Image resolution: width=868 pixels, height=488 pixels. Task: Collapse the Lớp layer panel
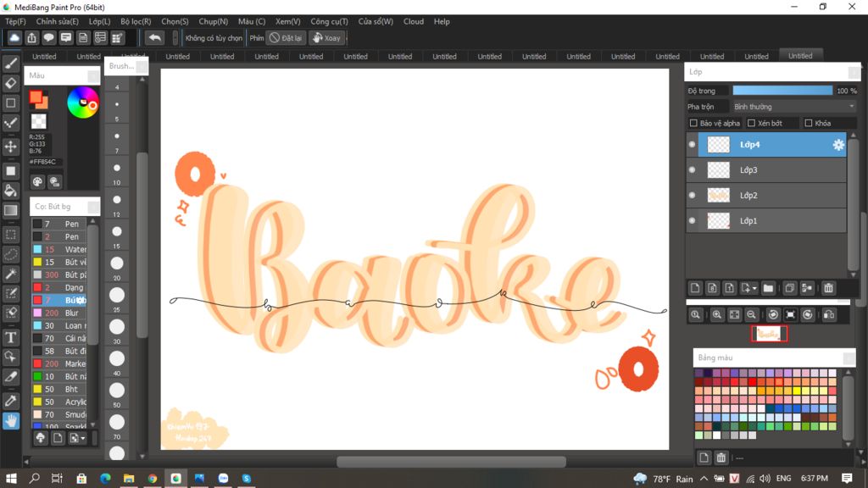click(854, 72)
